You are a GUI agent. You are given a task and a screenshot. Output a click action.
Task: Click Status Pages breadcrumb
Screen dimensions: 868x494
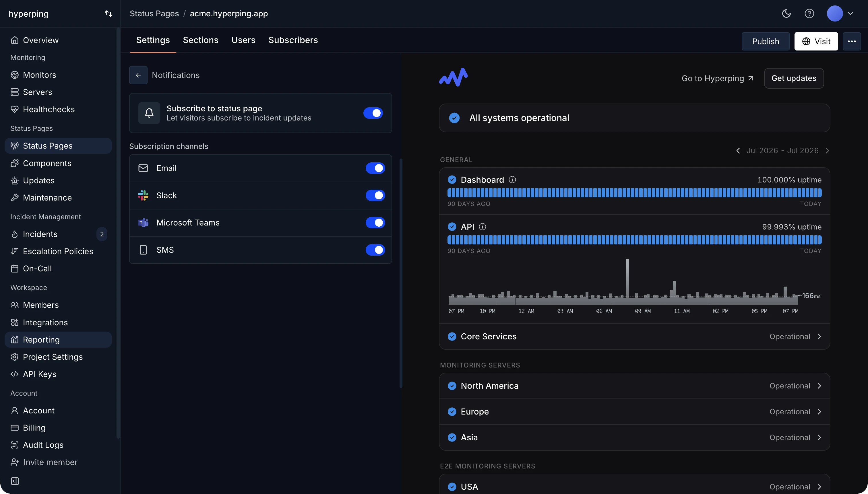pos(154,13)
